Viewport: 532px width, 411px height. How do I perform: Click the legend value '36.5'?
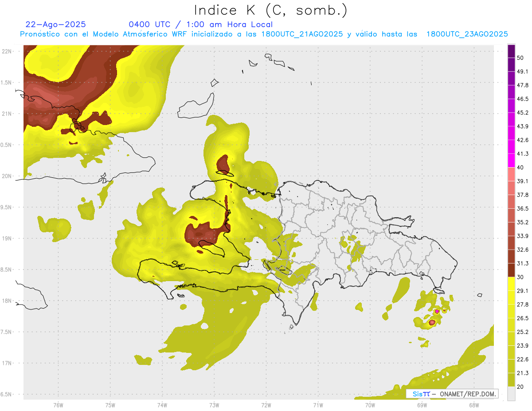tap(523, 208)
